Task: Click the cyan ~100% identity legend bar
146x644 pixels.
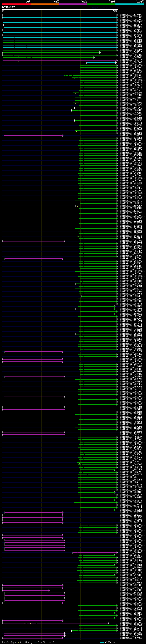Action: click(x=130, y=4)
